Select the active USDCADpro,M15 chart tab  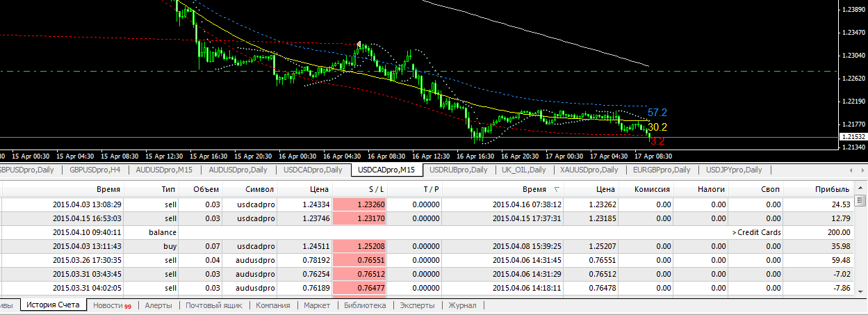385,170
